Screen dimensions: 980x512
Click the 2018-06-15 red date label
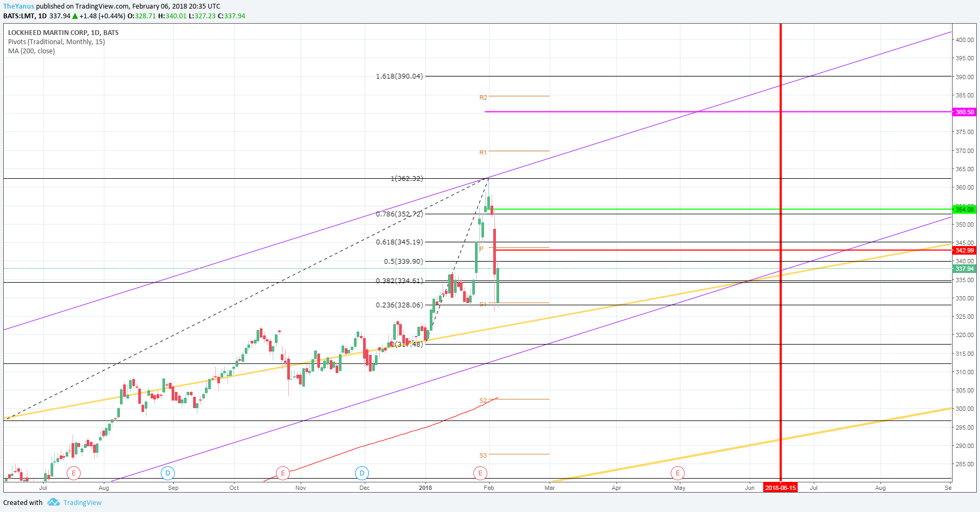coord(780,488)
